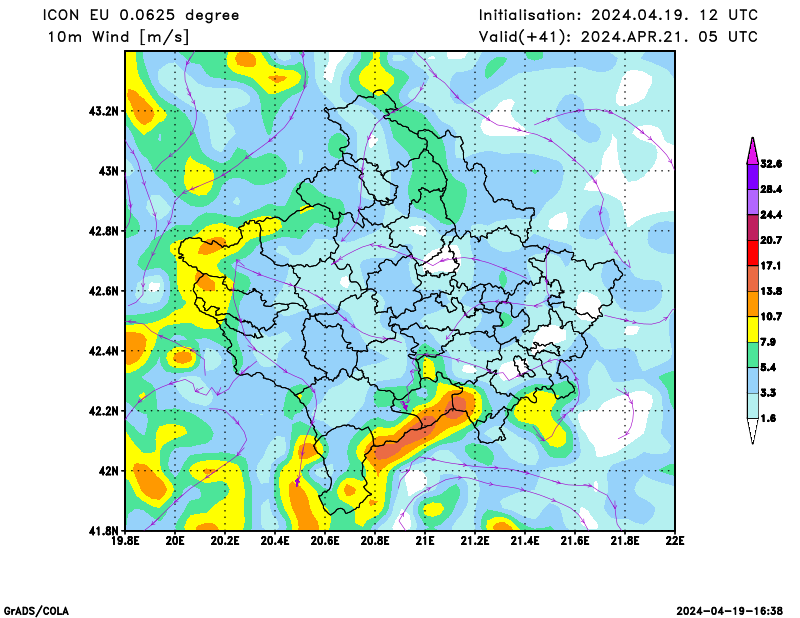The image size is (800, 618).
Task: Click the 42.8N latitude label
Action: pos(104,231)
